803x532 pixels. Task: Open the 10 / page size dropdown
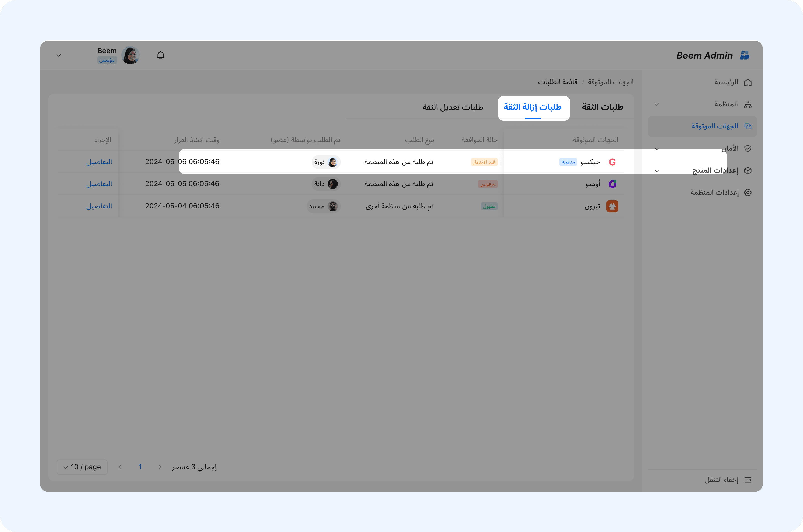pyautogui.click(x=82, y=467)
